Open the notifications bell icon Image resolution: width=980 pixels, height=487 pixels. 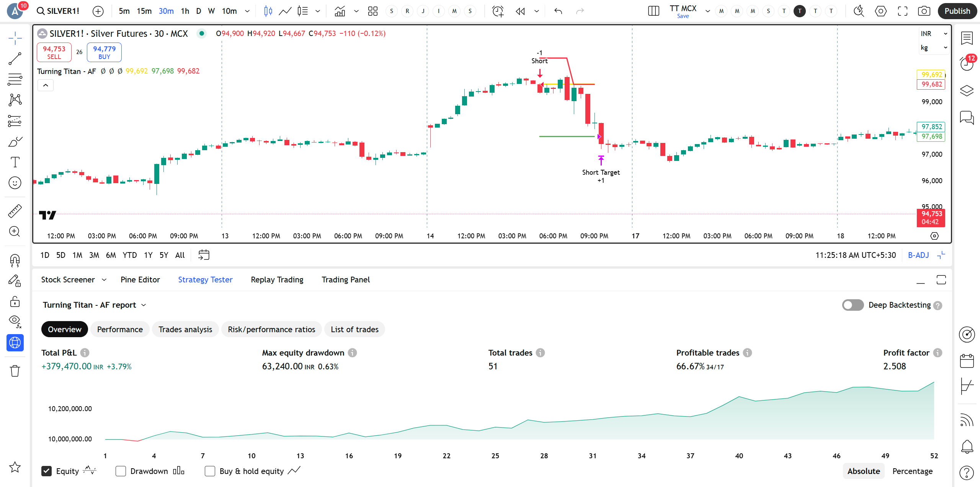[967, 447]
